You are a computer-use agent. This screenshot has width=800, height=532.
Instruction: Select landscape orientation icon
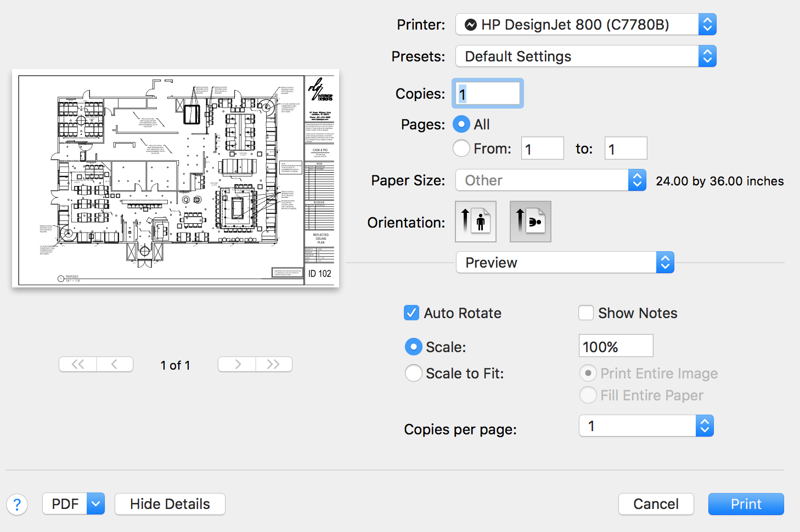coord(530,222)
